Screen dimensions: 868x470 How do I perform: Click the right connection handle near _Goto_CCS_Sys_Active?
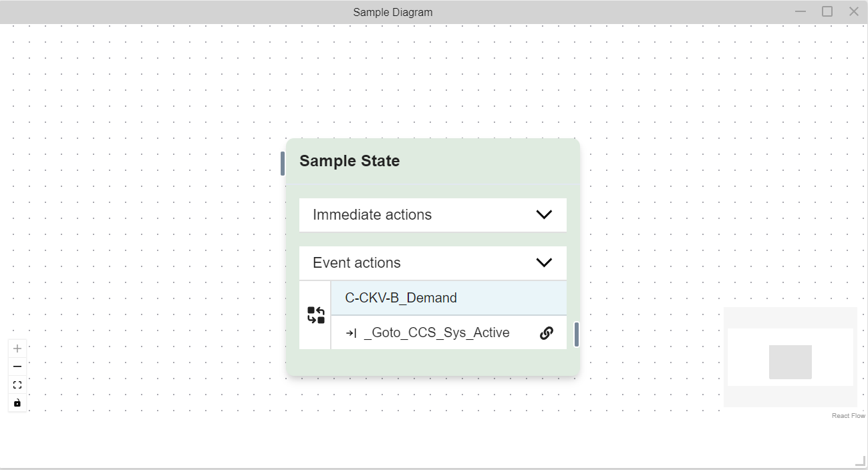pos(577,334)
